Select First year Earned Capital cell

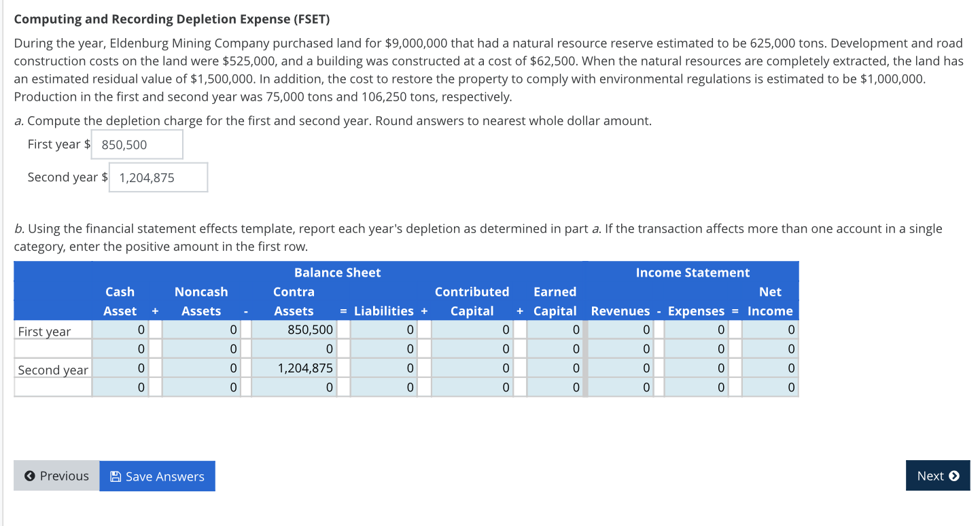[555, 330]
